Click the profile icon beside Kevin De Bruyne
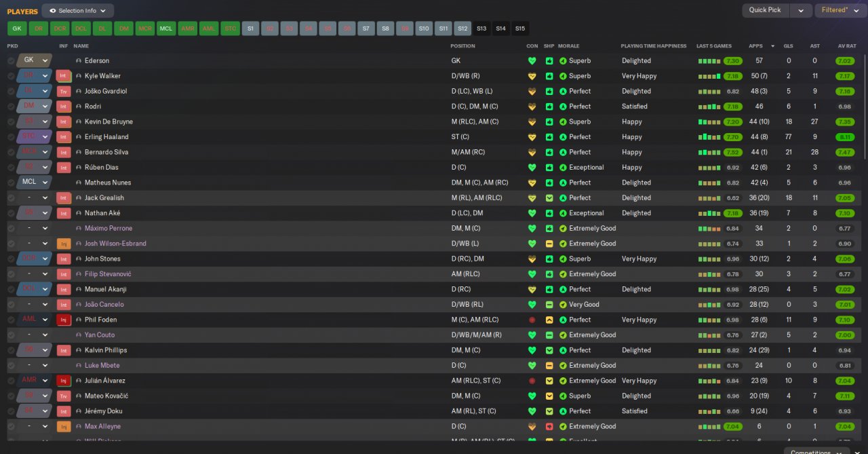Viewport: 868px width, 454px height. [79, 121]
